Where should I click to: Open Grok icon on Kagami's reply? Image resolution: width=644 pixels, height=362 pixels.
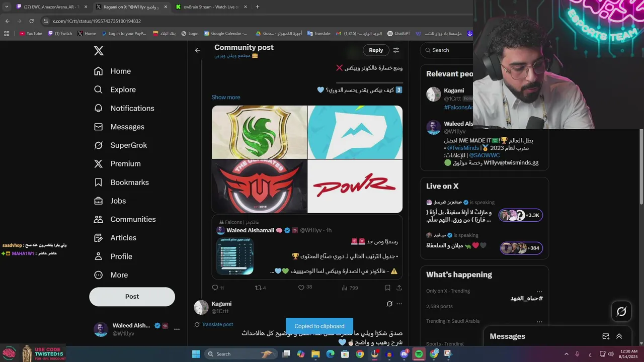[x=389, y=304]
